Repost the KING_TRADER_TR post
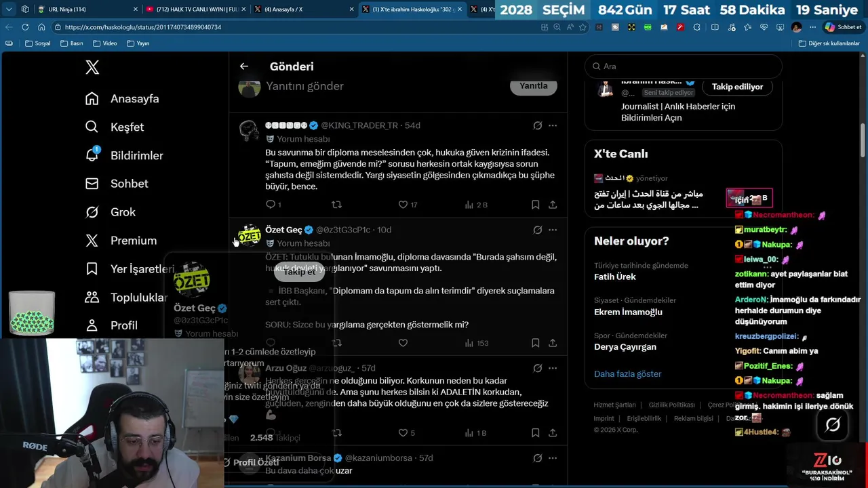868x488 pixels. [x=336, y=204]
